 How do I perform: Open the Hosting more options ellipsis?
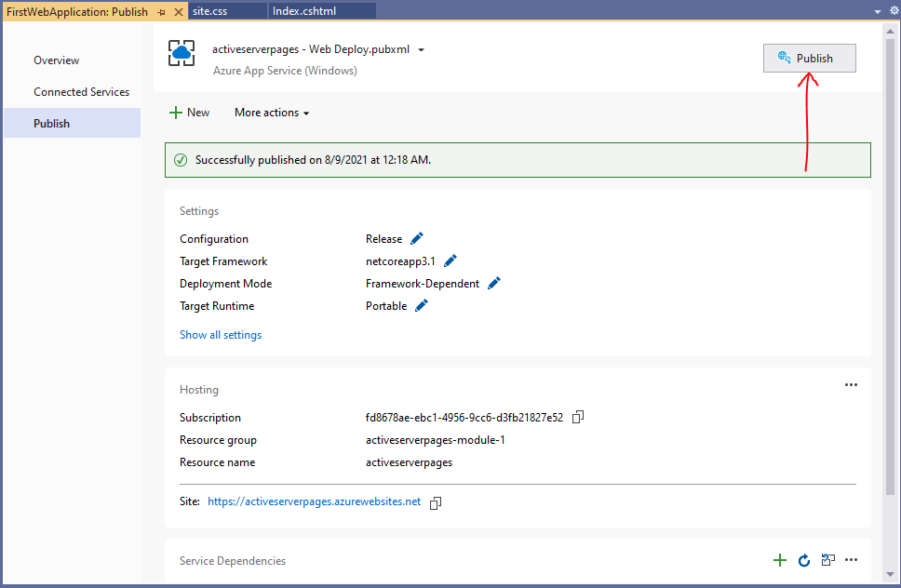[851, 385]
